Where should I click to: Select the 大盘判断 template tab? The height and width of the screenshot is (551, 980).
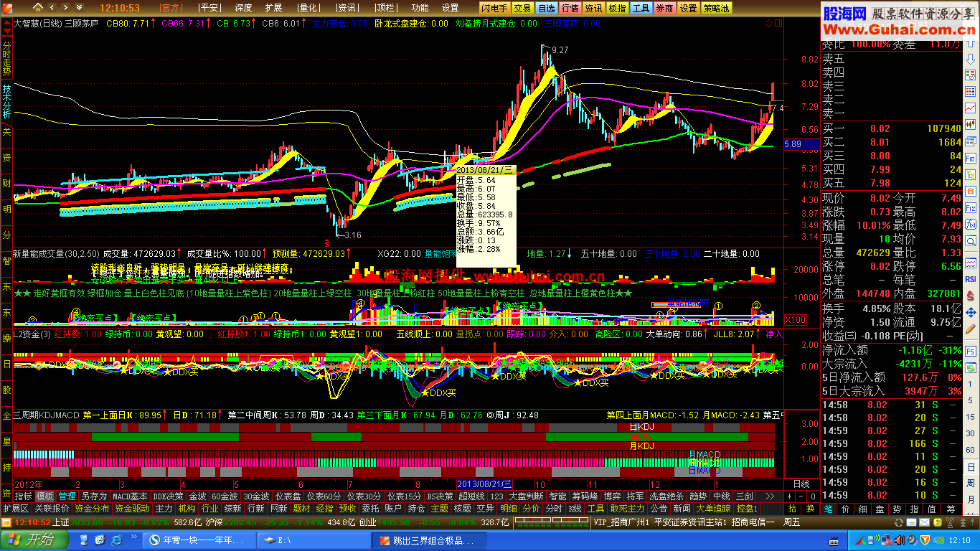pos(527,496)
